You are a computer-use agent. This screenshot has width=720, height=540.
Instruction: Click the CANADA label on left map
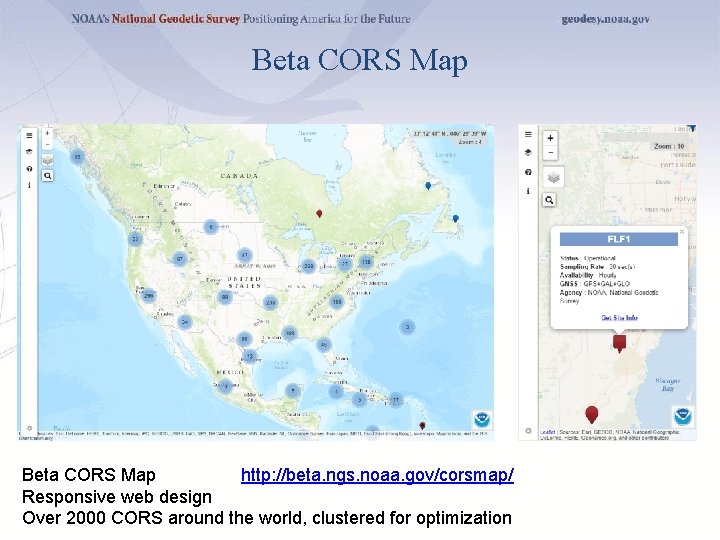[239, 176]
